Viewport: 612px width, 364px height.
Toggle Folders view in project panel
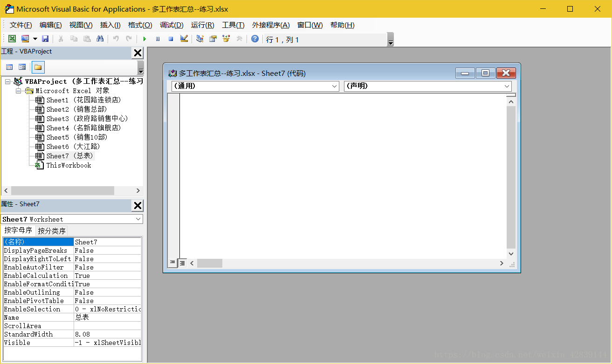pos(38,67)
